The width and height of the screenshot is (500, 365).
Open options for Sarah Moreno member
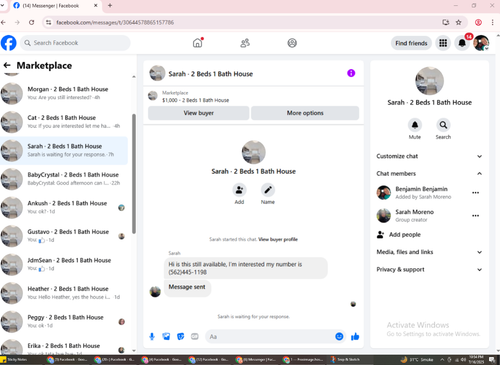pyautogui.click(x=475, y=216)
